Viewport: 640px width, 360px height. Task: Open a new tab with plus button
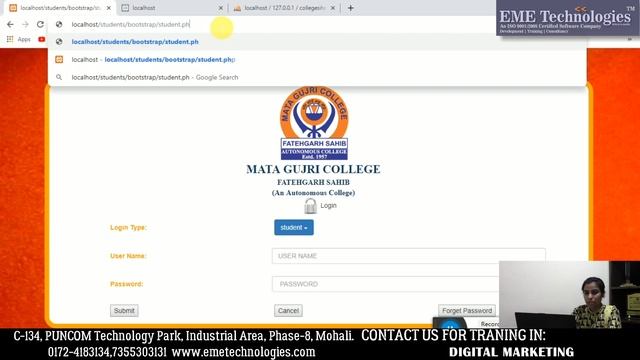pyautogui.click(x=351, y=8)
